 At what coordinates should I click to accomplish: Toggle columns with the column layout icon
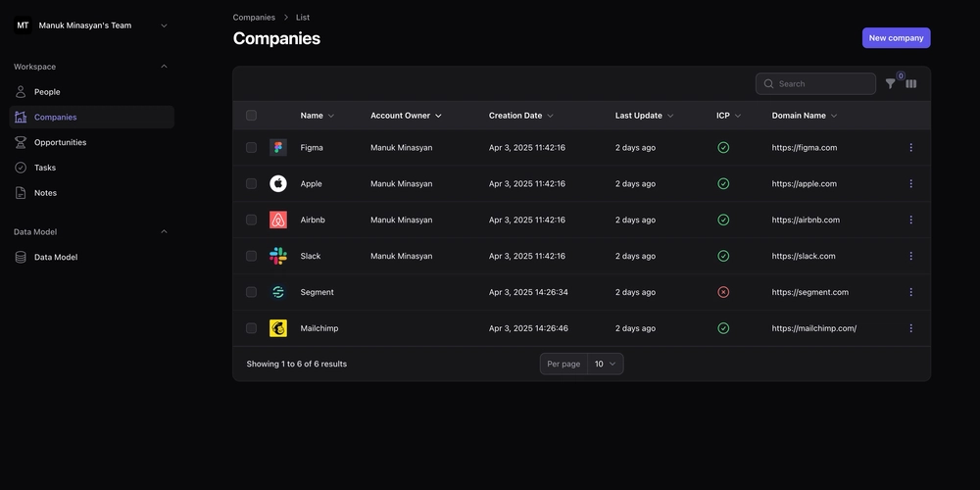click(x=911, y=83)
